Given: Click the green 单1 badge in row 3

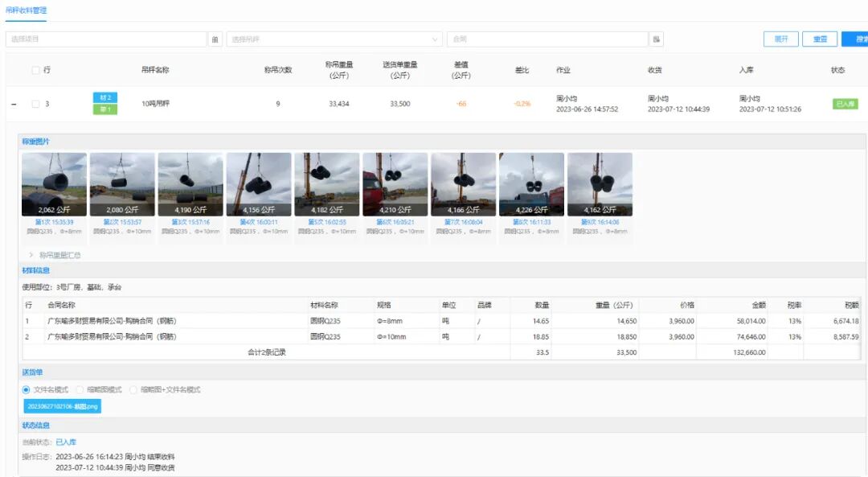Looking at the screenshot, I should tap(104, 109).
